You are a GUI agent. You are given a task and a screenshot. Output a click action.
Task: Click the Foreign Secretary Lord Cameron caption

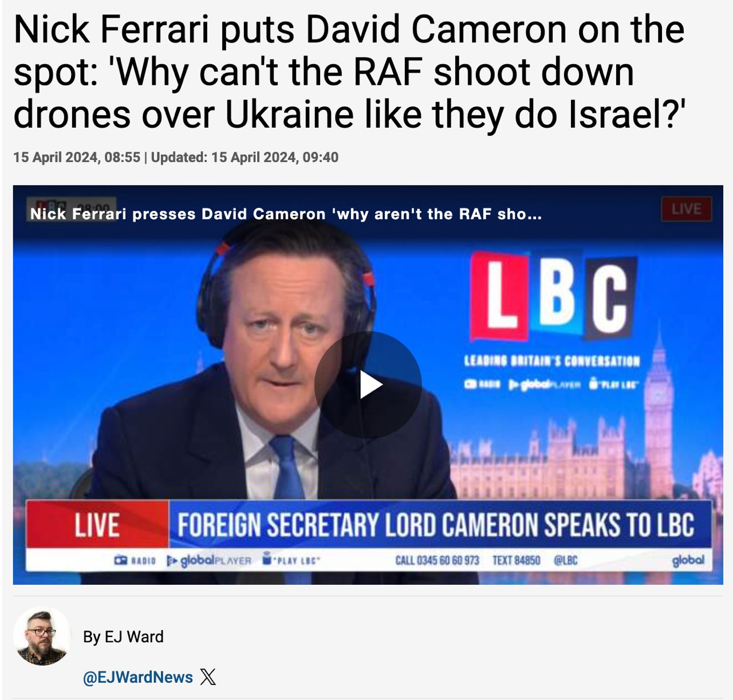pos(435,525)
